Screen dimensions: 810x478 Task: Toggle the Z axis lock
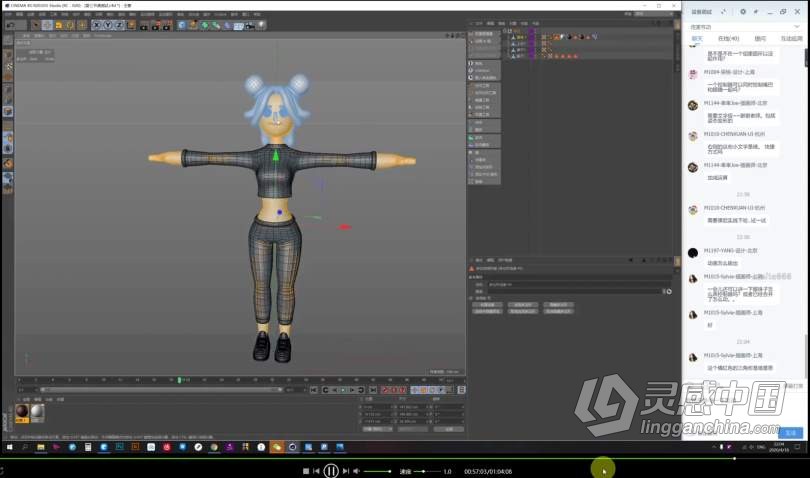(x=119, y=25)
